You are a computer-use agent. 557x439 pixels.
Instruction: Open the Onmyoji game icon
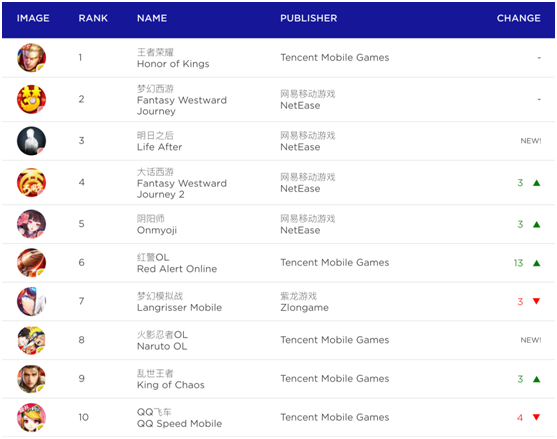(31, 224)
